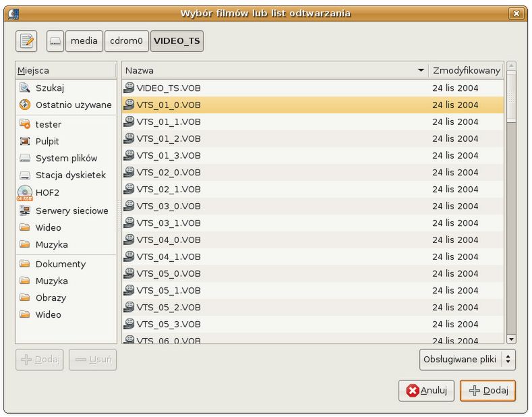Viewport: 532px width, 417px height.
Task: Open the Dokumenty bookmark folder icon
Action: [25, 264]
